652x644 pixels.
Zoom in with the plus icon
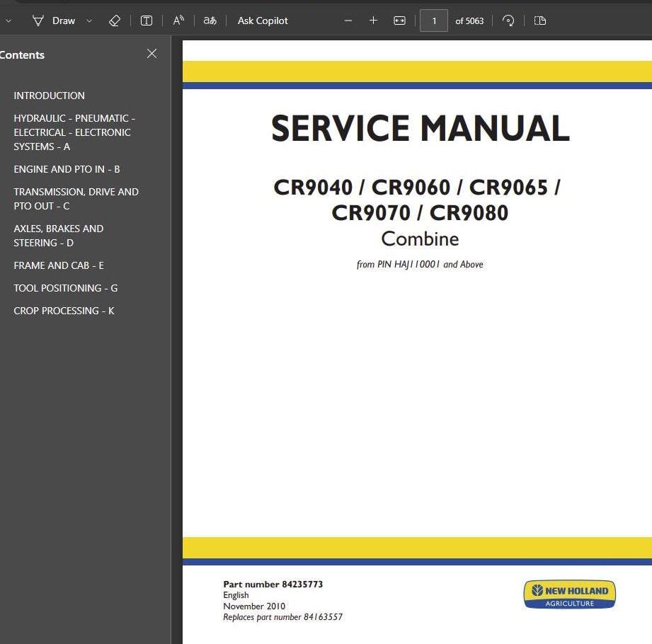click(373, 21)
